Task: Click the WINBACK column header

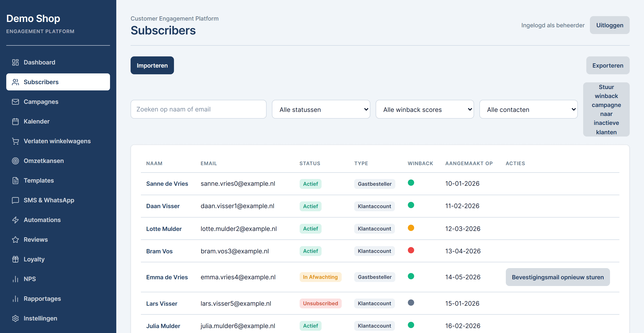Action: pyautogui.click(x=420, y=163)
